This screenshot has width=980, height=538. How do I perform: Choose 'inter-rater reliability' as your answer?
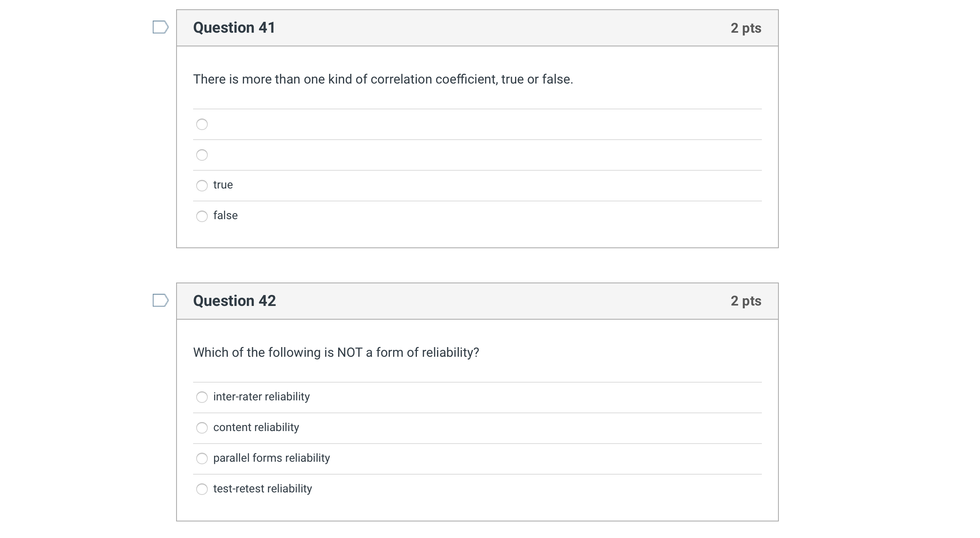coord(202,398)
